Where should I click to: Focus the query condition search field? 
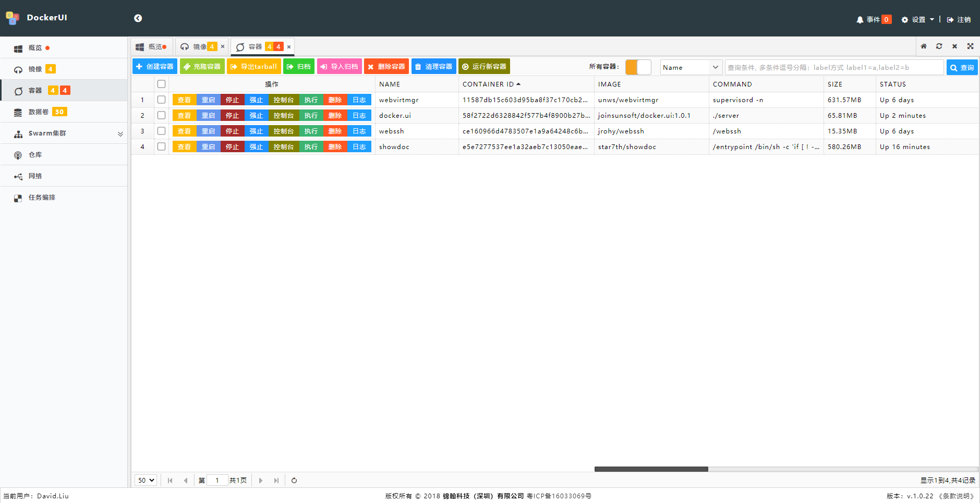[x=834, y=67]
